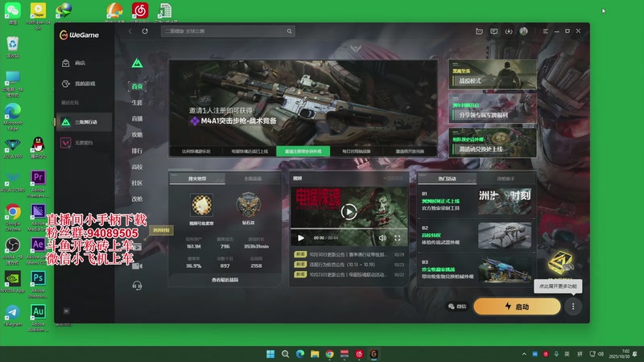Viewport: 644px width, 362px height.
Task: Click the golden floating promo icon
Action: [x=560, y=263]
